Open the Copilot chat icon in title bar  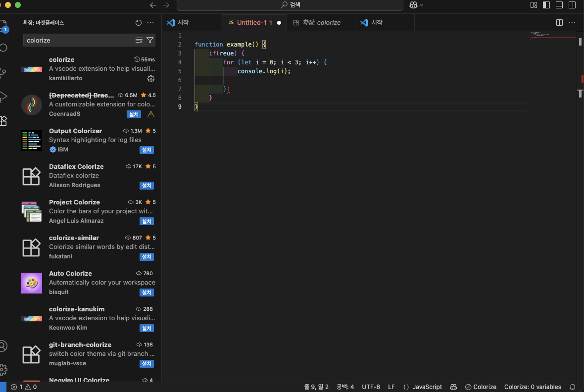[413, 5]
